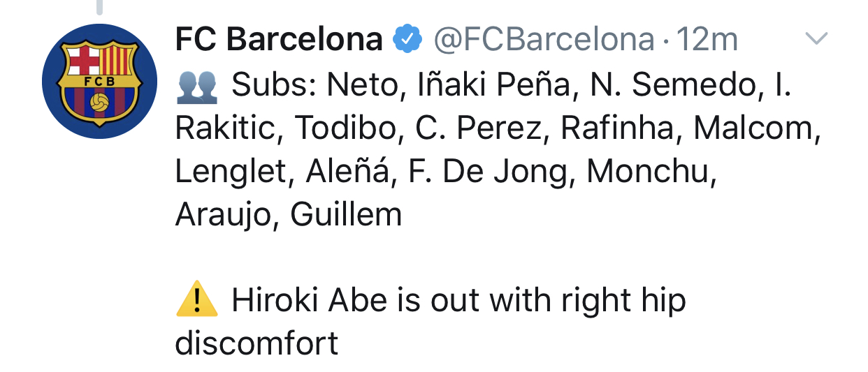Click the name Lenglet in the tweet
The image size is (868, 372).
pyautogui.click(x=234, y=172)
